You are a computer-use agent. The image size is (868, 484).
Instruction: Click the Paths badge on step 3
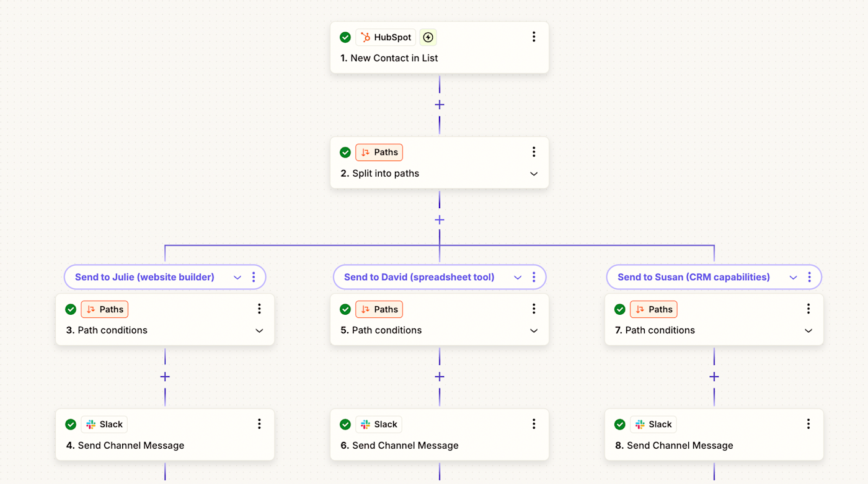point(104,309)
